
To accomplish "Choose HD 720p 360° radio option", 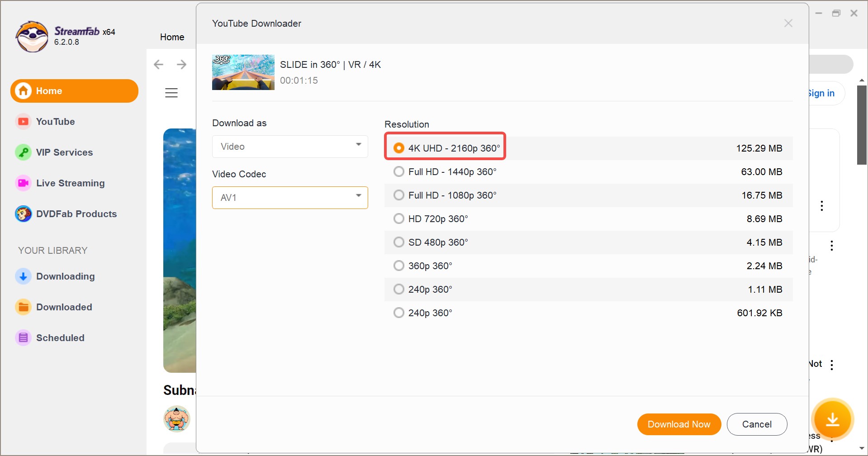I will [x=398, y=219].
